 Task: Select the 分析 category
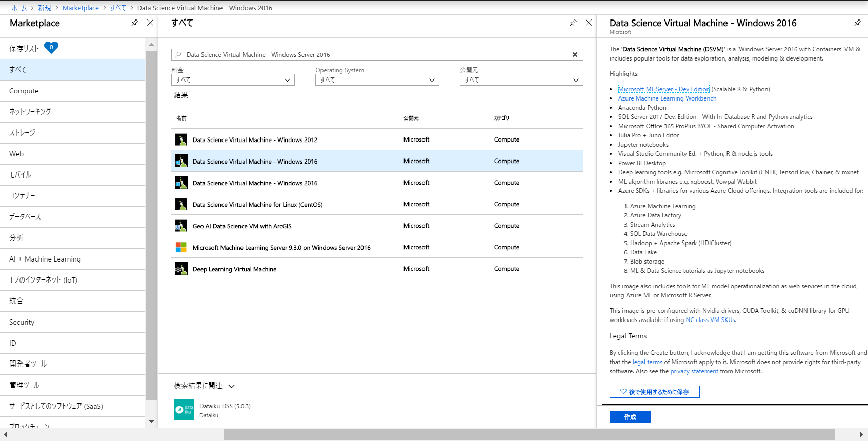(x=73, y=238)
